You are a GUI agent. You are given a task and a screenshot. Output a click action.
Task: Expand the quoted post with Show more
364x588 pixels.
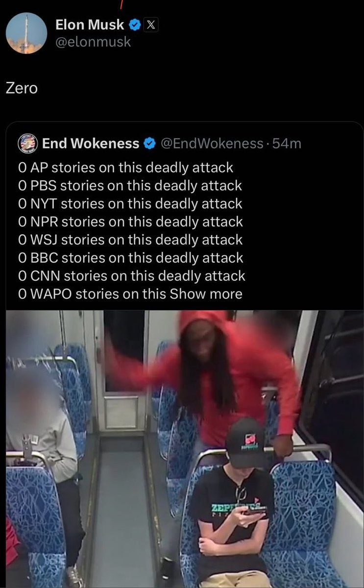(206, 294)
